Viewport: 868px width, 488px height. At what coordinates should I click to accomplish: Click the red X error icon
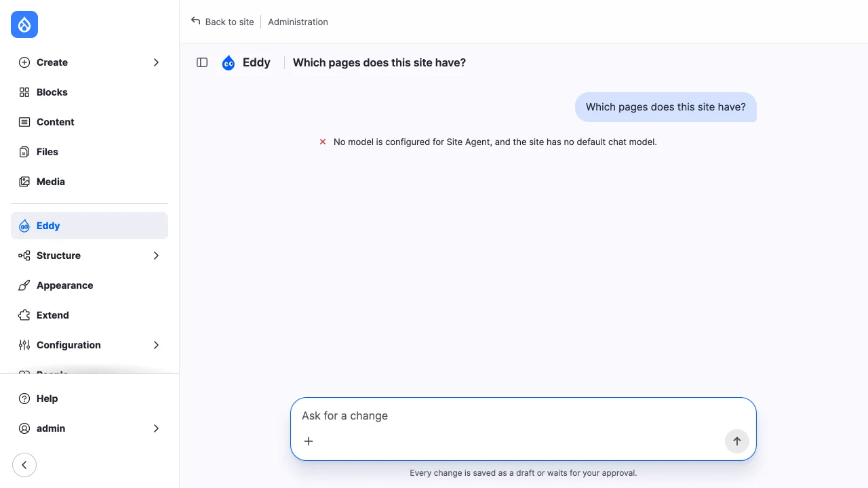(x=323, y=142)
